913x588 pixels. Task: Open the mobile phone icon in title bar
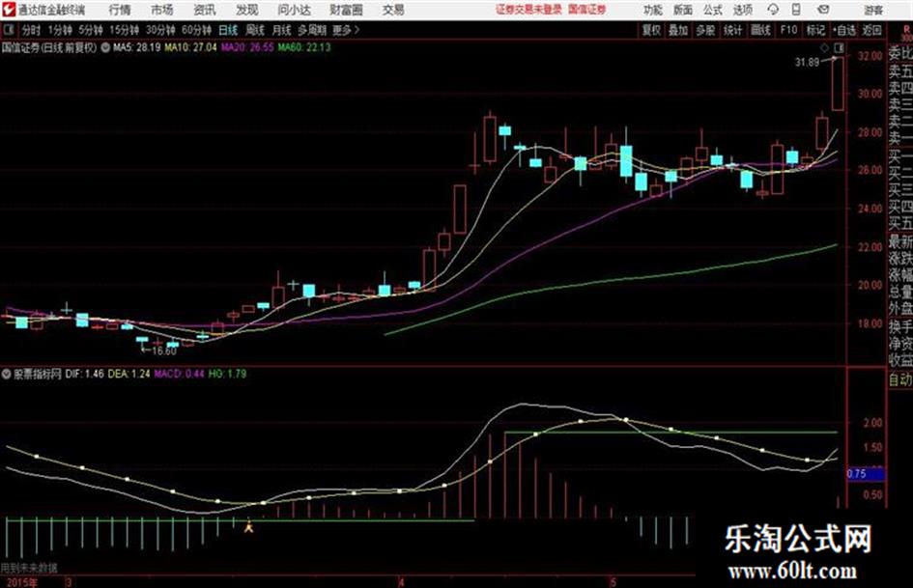(796, 10)
